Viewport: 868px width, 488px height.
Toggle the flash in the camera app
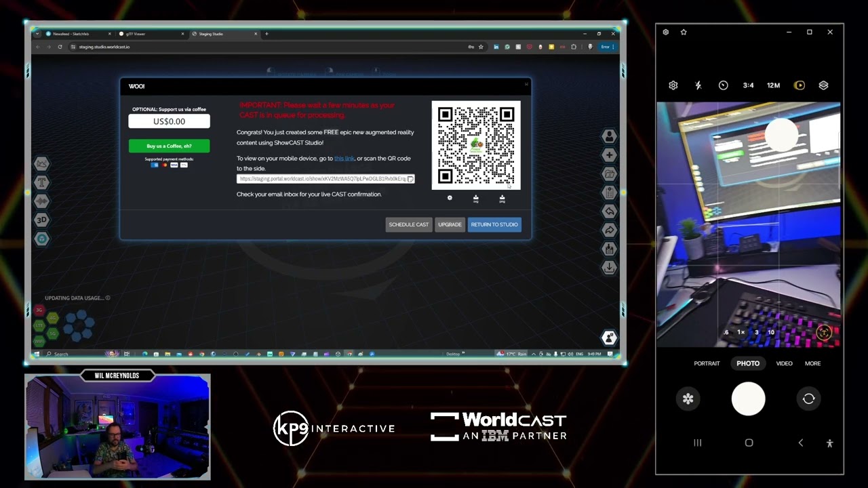coord(698,85)
